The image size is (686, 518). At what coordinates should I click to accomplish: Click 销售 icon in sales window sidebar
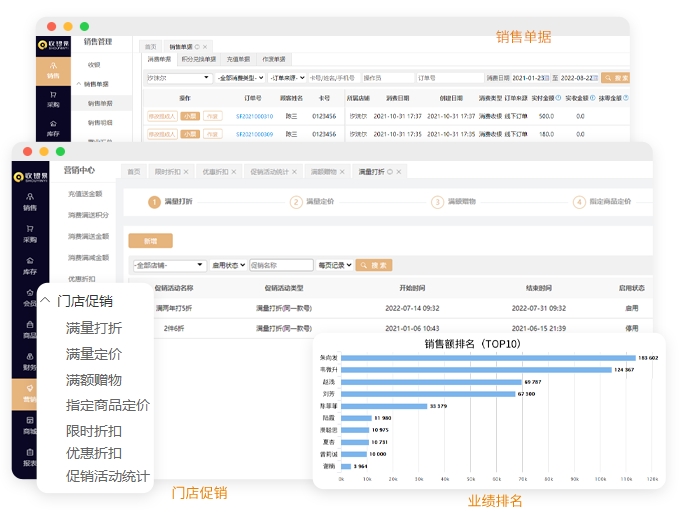[x=53, y=70]
